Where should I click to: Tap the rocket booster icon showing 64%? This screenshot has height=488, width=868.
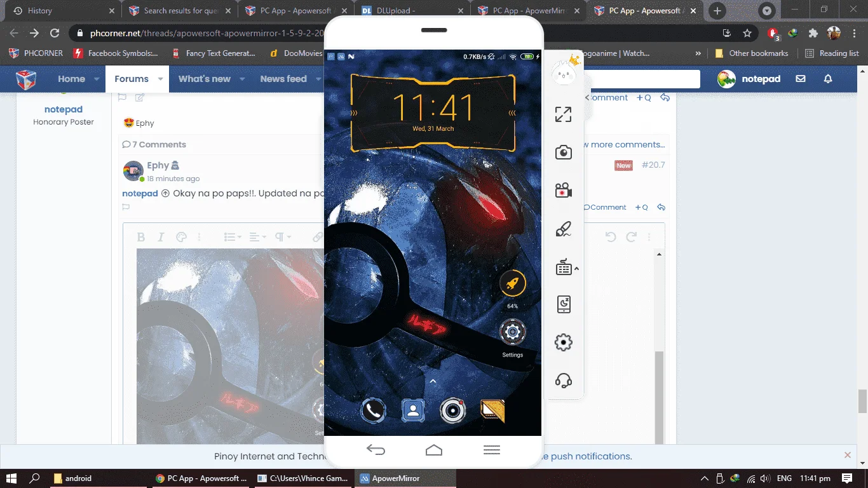click(512, 283)
